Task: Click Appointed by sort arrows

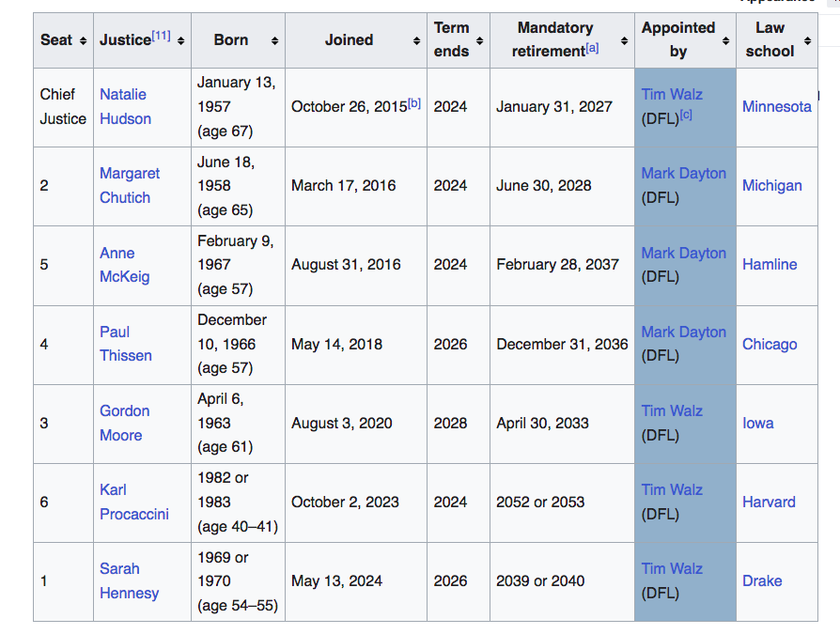Action: (x=725, y=40)
